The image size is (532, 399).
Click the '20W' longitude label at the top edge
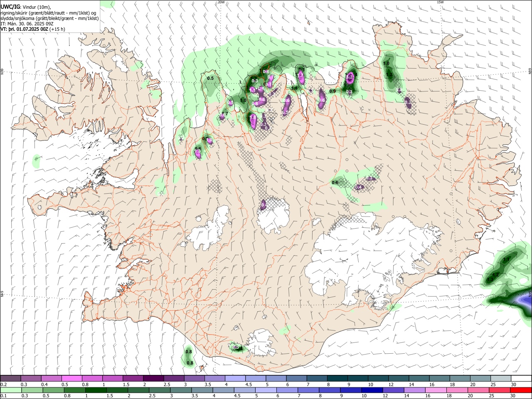click(221, 2)
